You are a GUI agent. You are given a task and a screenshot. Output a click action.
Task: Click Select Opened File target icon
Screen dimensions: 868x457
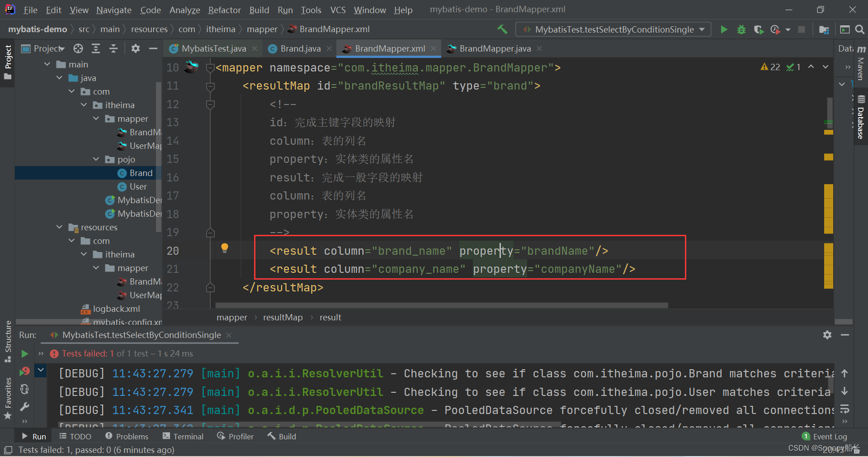[78, 48]
